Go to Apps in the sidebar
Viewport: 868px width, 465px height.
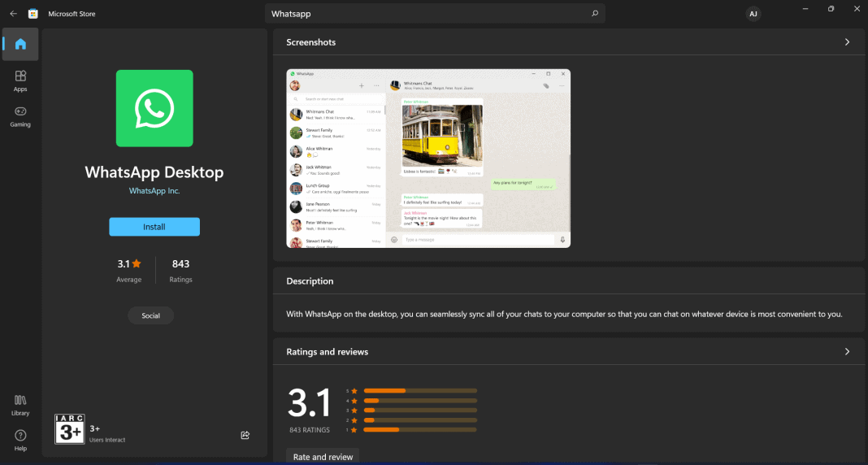click(20, 80)
